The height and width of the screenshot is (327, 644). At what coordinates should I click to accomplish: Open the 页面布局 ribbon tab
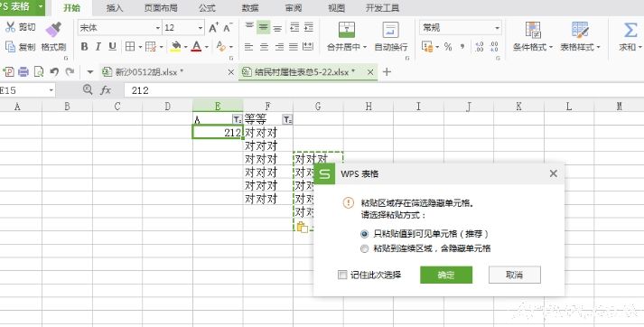coord(161,8)
